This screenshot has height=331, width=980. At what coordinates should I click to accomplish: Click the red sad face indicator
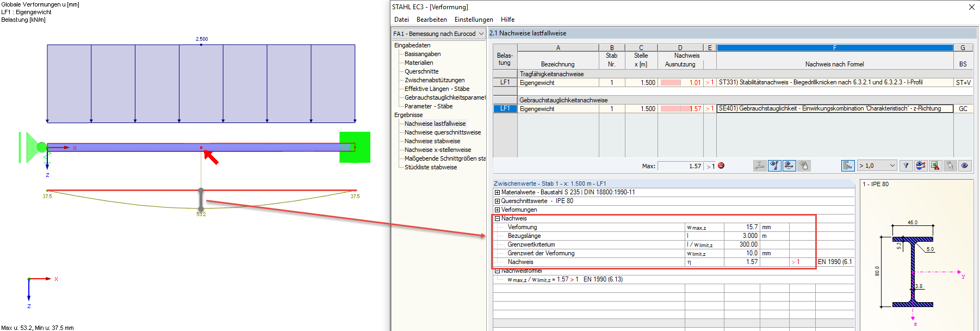(x=721, y=165)
